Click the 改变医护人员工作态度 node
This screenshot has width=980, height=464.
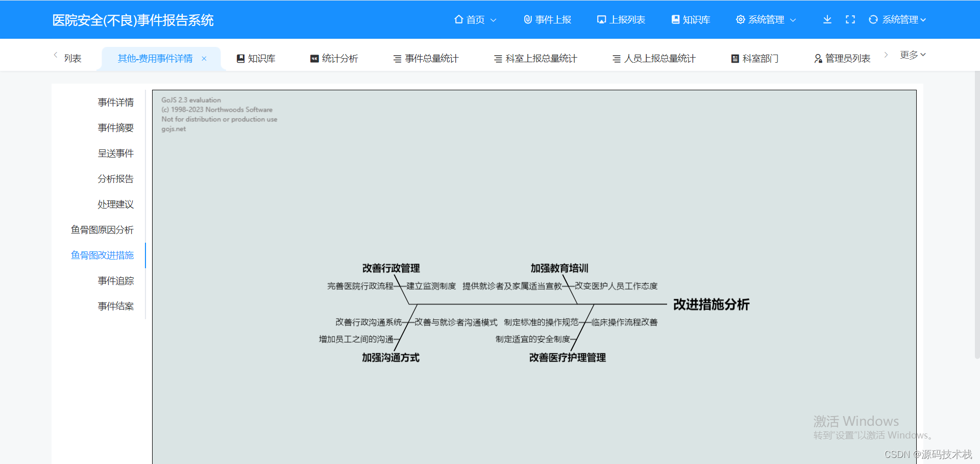(x=616, y=286)
